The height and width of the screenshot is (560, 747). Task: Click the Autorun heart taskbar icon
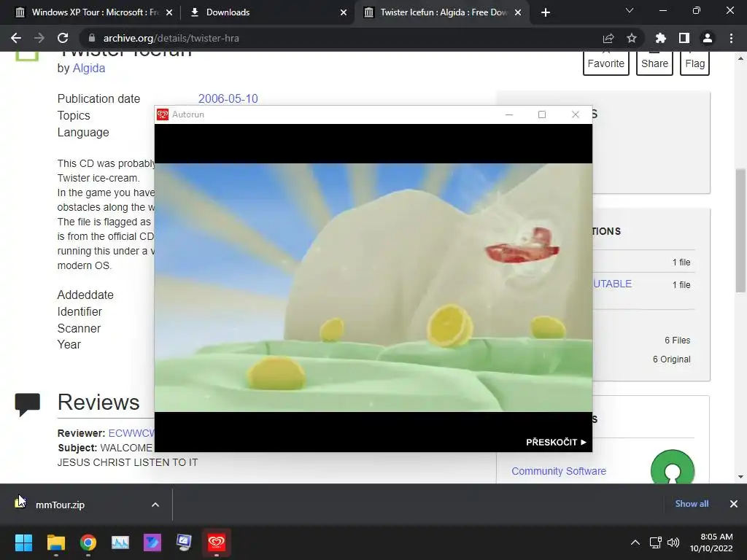tap(216, 542)
